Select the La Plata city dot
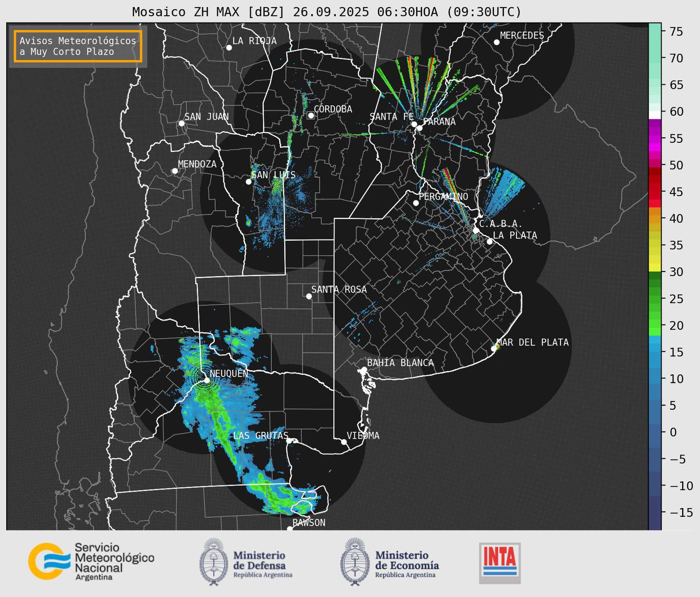 [490, 242]
